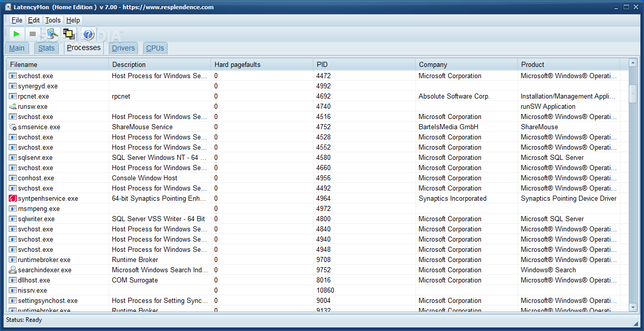Click the PID 4972 cell
The width and height of the screenshot is (644, 331).
324,208
